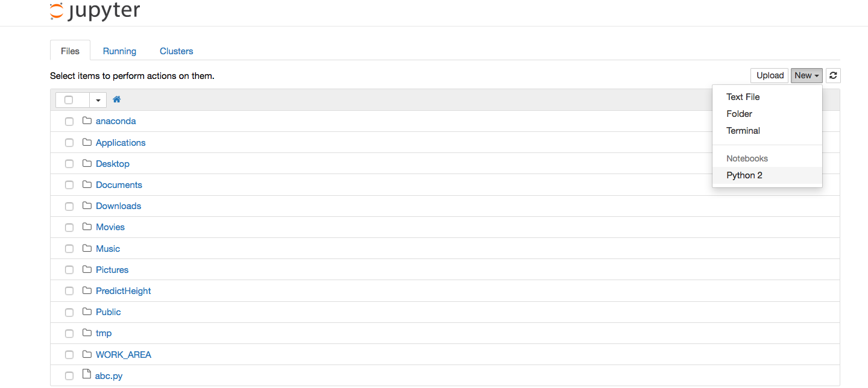Open the New dropdown menu

(x=807, y=75)
